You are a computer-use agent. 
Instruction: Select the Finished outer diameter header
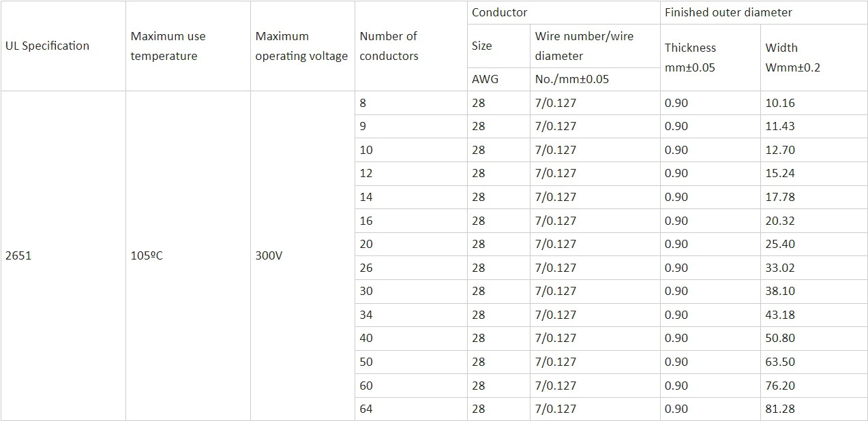(x=728, y=12)
